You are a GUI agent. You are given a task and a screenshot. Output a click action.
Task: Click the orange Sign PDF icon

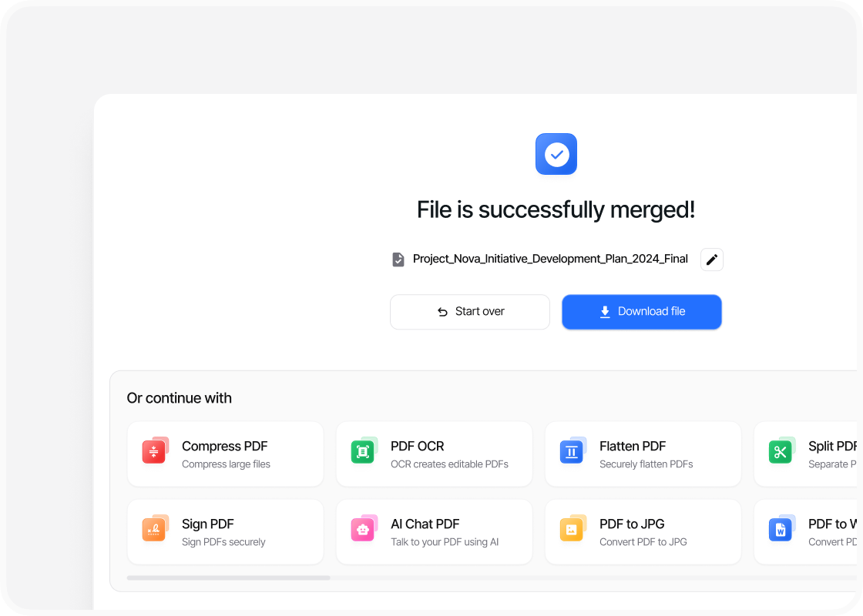click(155, 528)
